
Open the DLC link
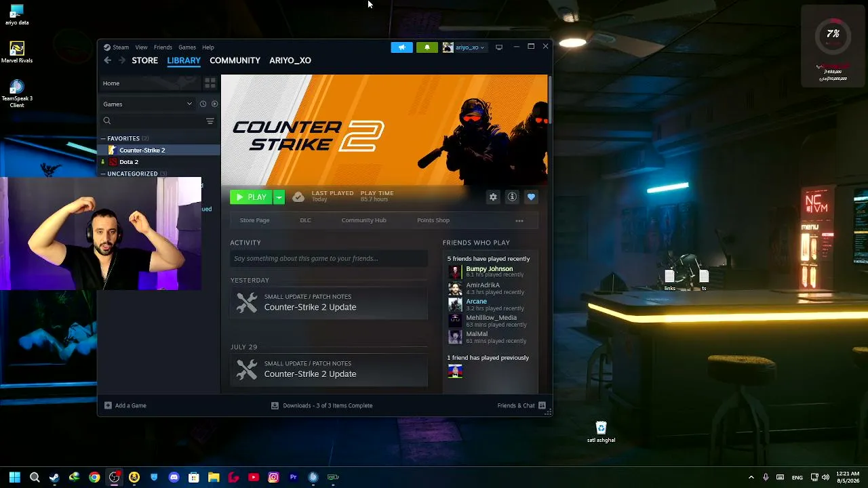click(x=306, y=220)
